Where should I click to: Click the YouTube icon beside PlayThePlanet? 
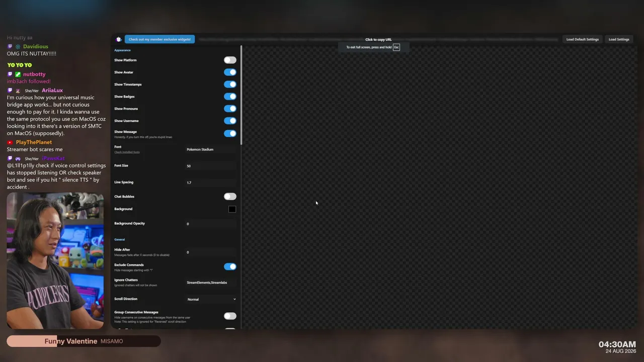(x=10, y=142)
